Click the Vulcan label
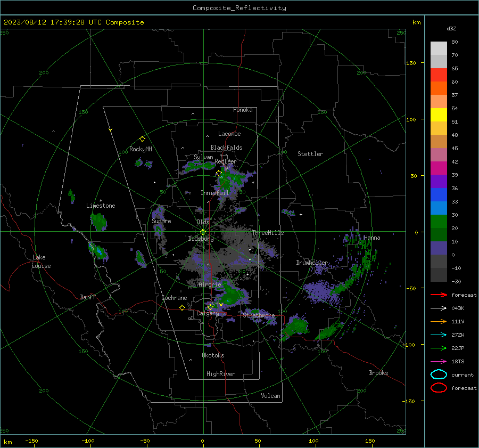 pos(270,396)
